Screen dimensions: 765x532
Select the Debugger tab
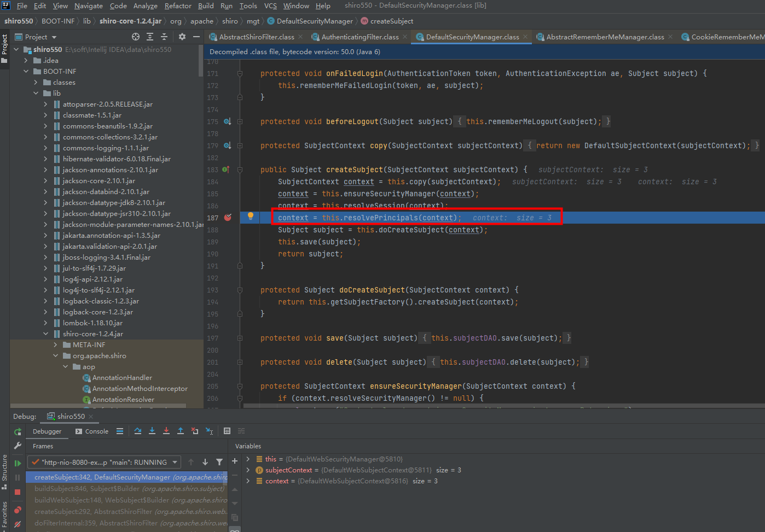[x=47, y=431]
